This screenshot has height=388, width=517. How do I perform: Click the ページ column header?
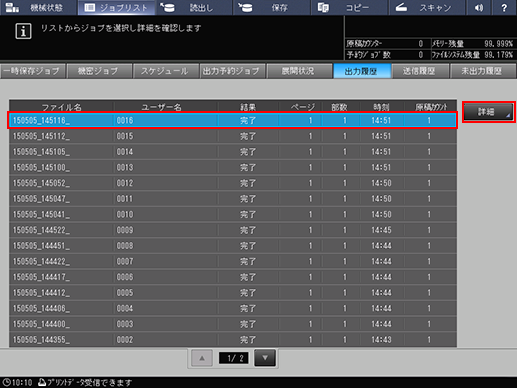pos(302,107)
